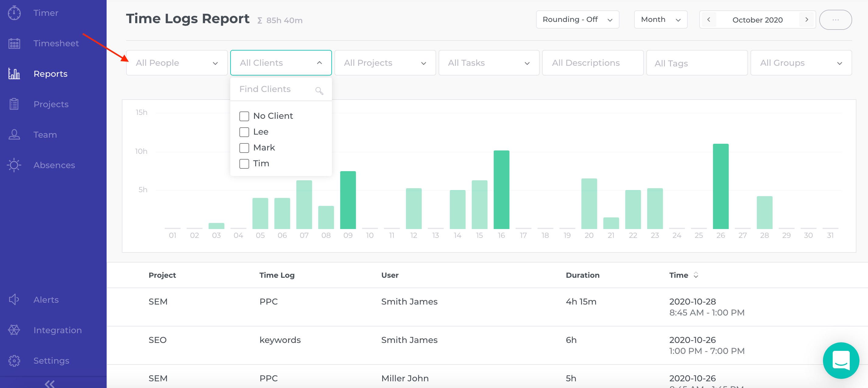This screenshot has width=868, height=388.
Task: Click the Integration icon in sidebar
Action: coord(14,330)
